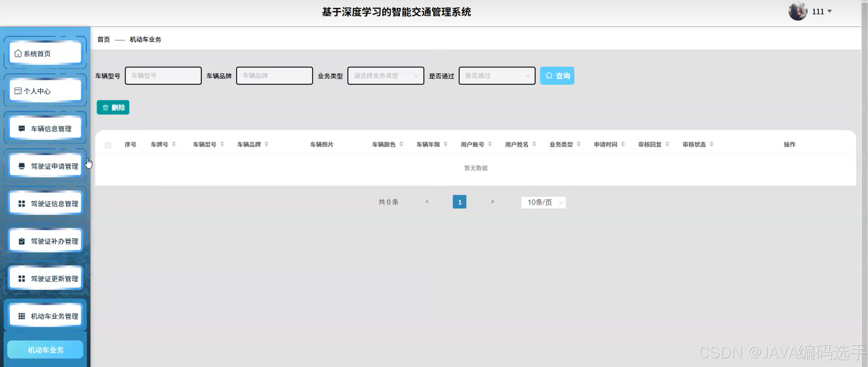Open the 10条/页 page size dropdown
This screenshot has width=868, height=367.
(543, 202)
